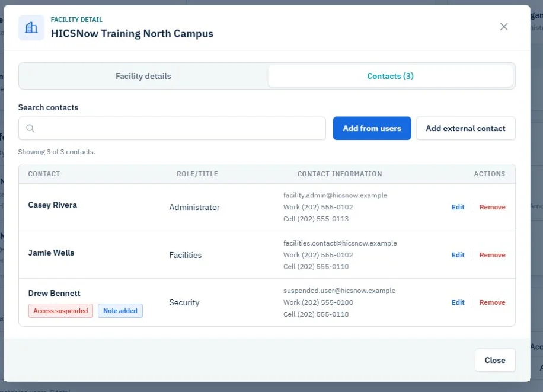Image resolution: width=543 pixels, height=392 pixels.
Task: Click the HICSNow Training North Campus title
Action: click(x=132, y=34)
